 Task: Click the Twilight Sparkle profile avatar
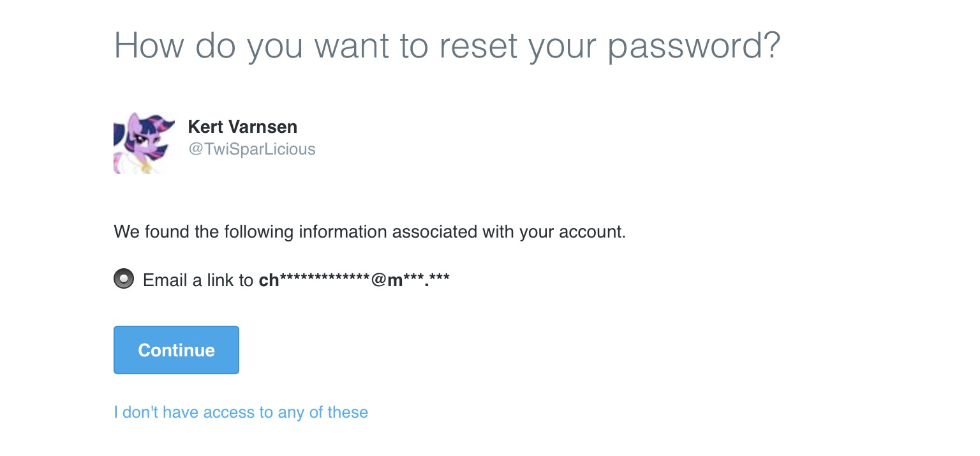[x=144, y=143]
